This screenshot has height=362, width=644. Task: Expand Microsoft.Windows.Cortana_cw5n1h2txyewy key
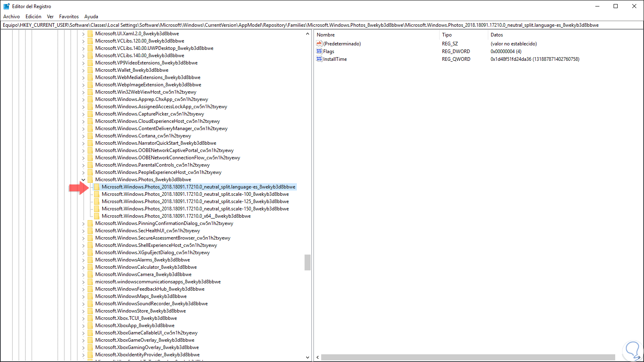click(84, 136)
